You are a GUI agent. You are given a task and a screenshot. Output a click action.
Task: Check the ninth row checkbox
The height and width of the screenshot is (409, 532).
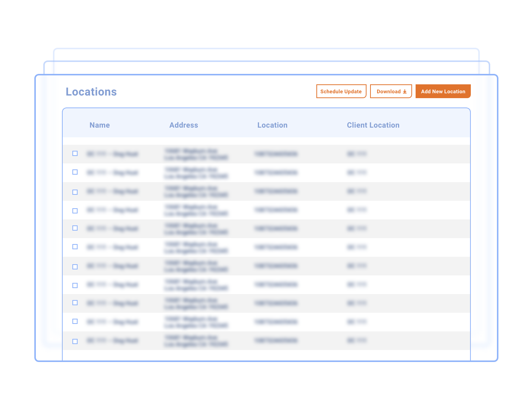pyautogui.click(x=75, y=303)
